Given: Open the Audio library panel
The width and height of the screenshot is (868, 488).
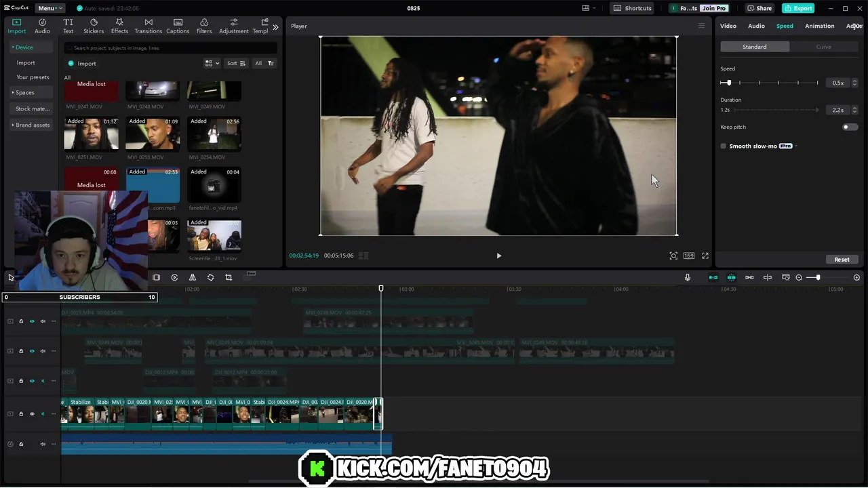Looking at the screenshot, I should (42, 26).
